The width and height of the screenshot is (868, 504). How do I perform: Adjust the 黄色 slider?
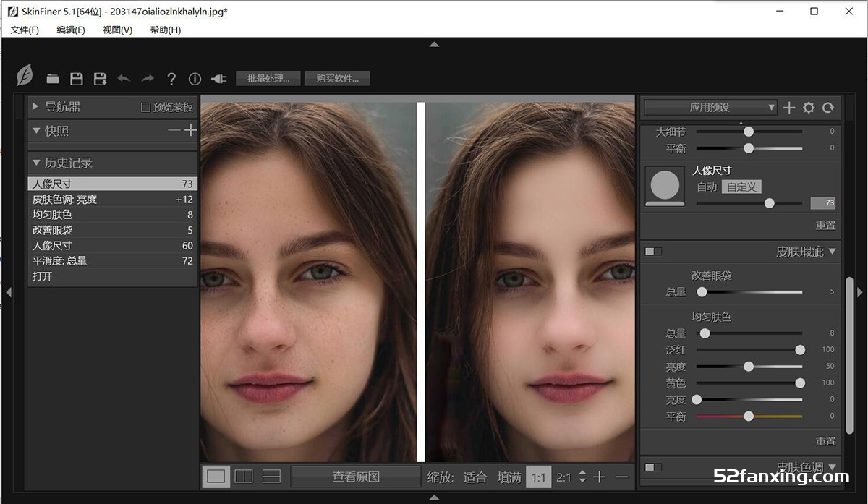point(749,383)
